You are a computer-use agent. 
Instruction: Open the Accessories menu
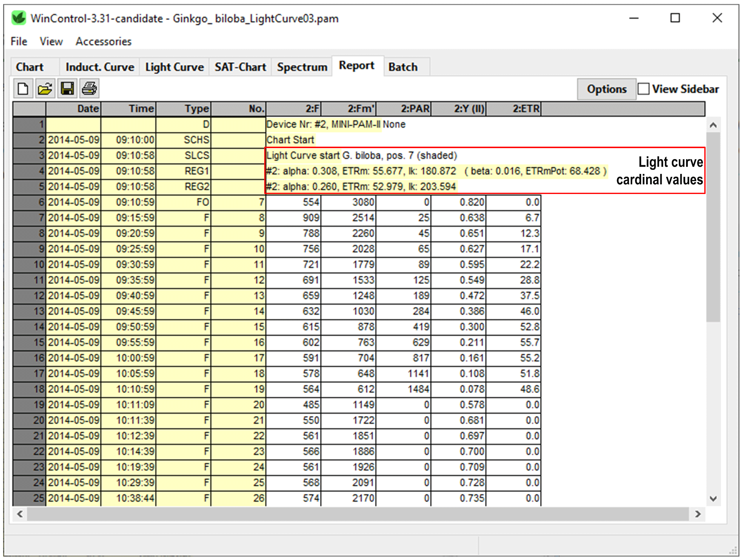[x=103, y=41]
